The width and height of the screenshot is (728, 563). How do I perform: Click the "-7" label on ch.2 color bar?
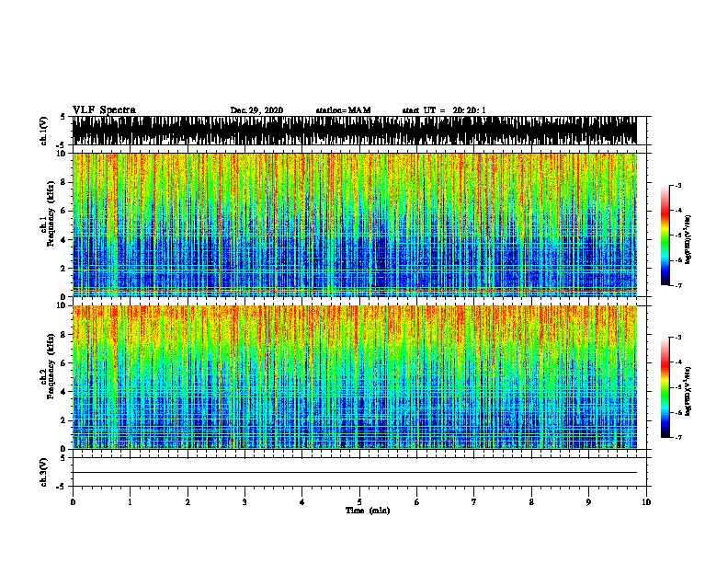coord(678,437)
